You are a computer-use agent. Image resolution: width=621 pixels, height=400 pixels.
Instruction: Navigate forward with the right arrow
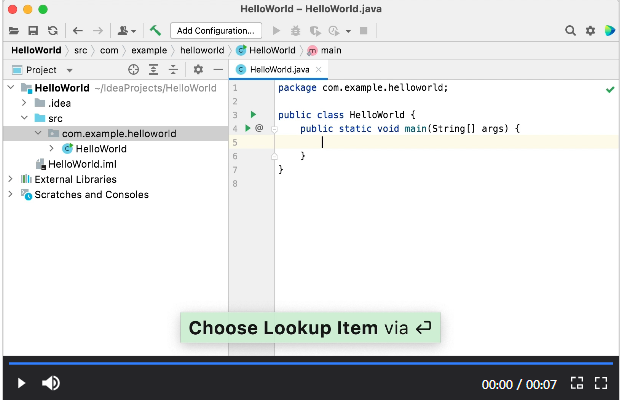click(97, 30)
